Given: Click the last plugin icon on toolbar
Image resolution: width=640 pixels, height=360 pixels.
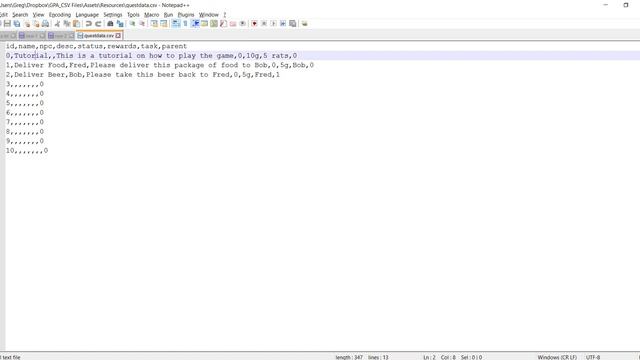Looking at the screenshot, I should coord(304,24).
